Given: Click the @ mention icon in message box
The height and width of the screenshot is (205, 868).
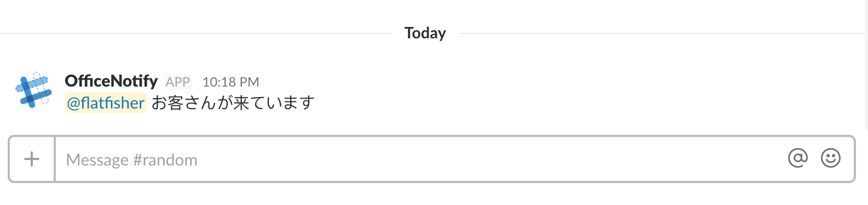Looking at the screenshot, I should pos(797,158).
